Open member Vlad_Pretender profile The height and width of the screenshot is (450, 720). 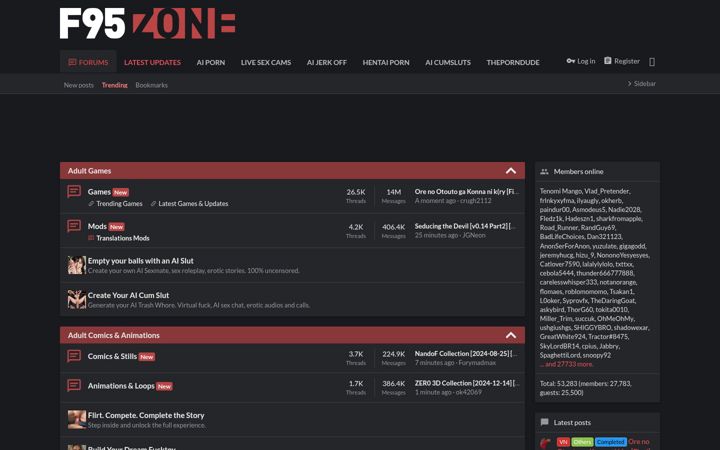607,191
